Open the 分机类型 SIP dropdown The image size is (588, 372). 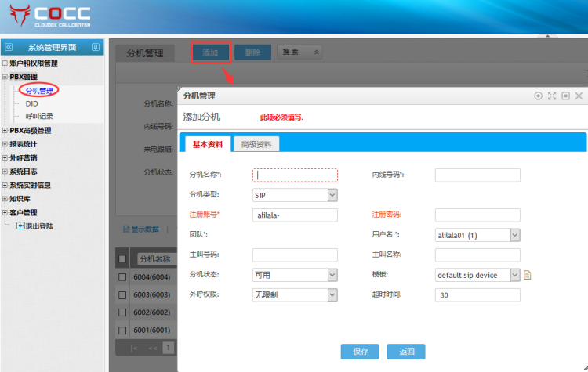tap(332, 195)
